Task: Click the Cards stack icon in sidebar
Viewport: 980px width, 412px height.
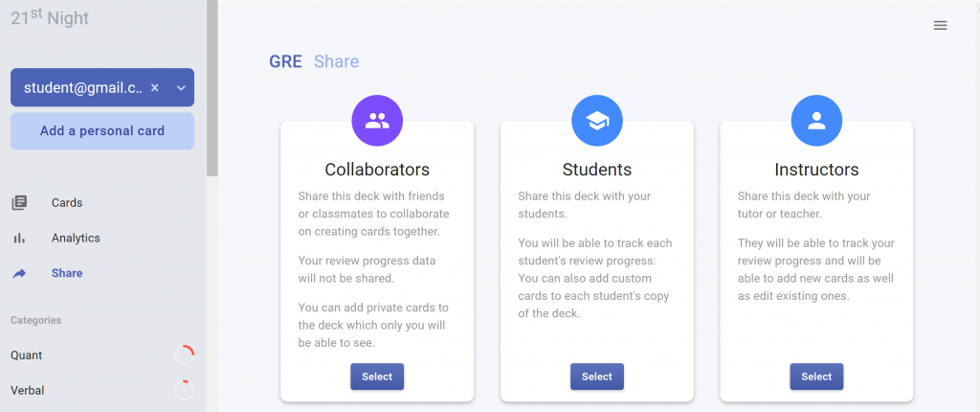Action: tap(19, 203)
